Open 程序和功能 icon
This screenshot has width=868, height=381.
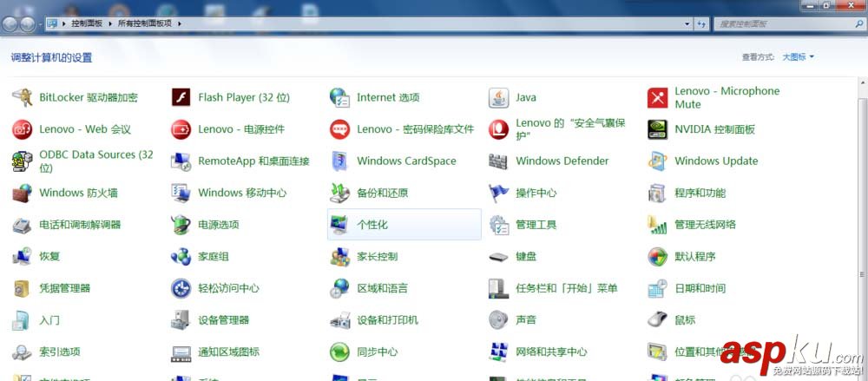(658, 194)
